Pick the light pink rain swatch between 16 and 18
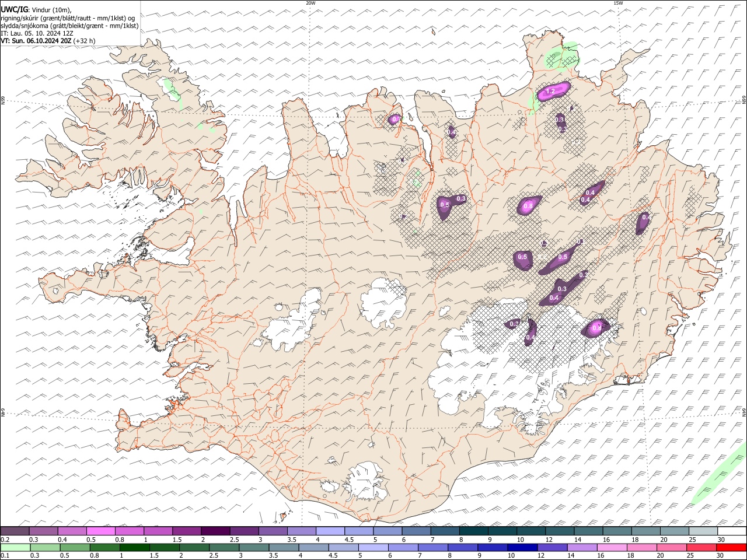This screenshot has height=560, width=747. (x=613, y=547)
